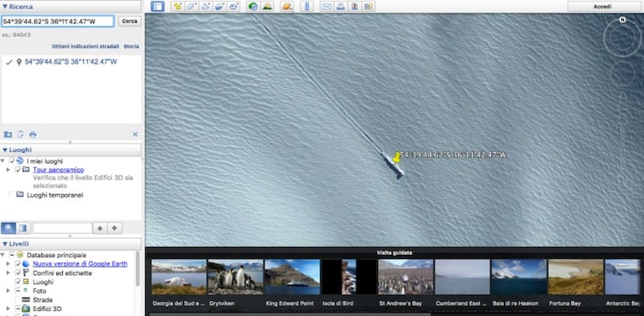The image size is (644, 316).
Task: Open the Grytviken penguin thumbnail
Action: coord(235,277)
